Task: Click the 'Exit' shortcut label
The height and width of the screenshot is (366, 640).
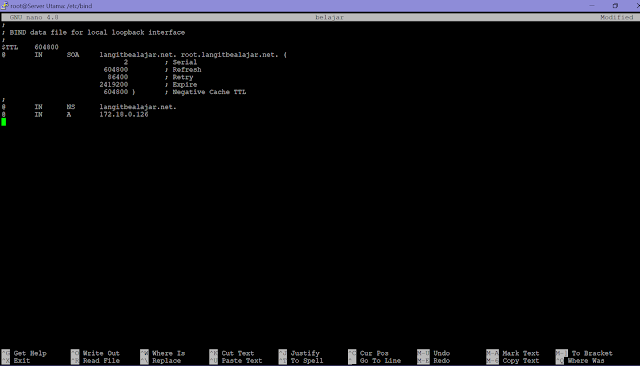Action: (22, 361)
